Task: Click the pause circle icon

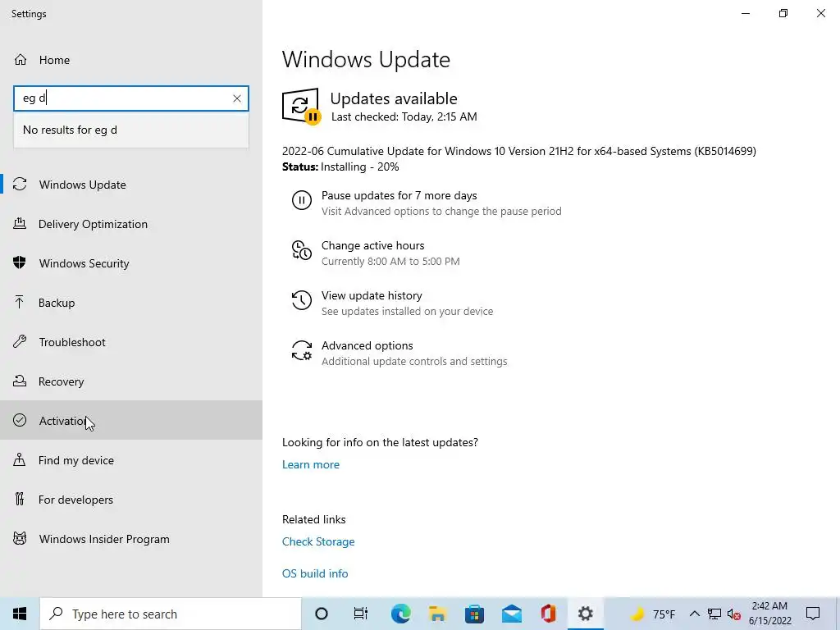Action: click(x=302, y=200)
